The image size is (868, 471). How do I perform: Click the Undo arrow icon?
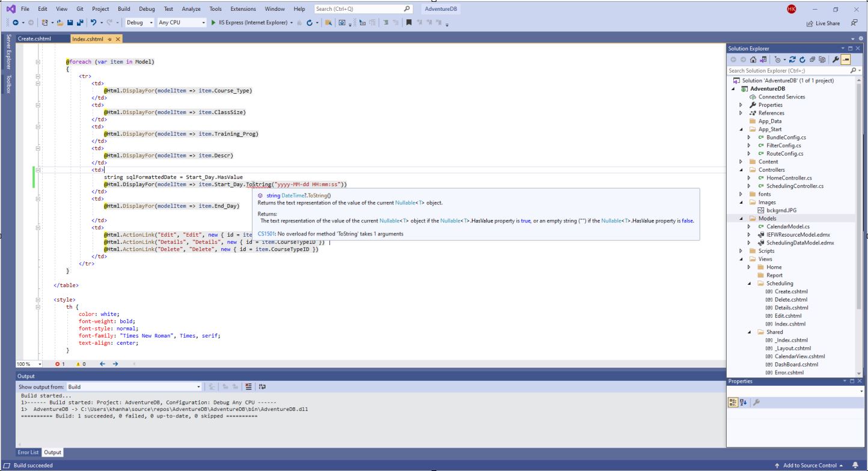tap(93, 23)
